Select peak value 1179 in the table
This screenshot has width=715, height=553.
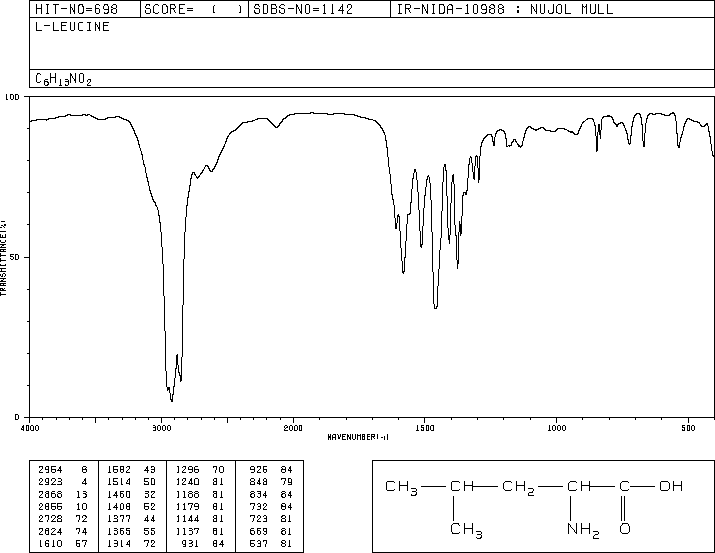tap(187, 506)
